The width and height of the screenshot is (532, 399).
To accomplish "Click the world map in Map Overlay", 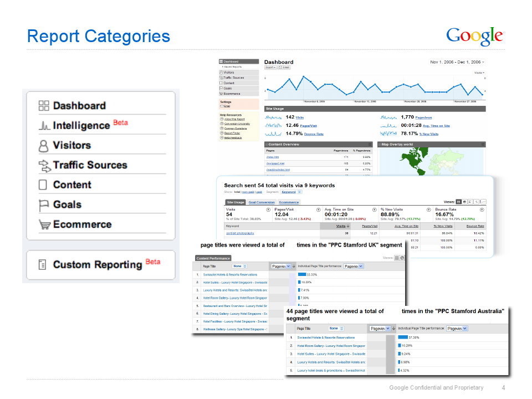I will point(431,161).
